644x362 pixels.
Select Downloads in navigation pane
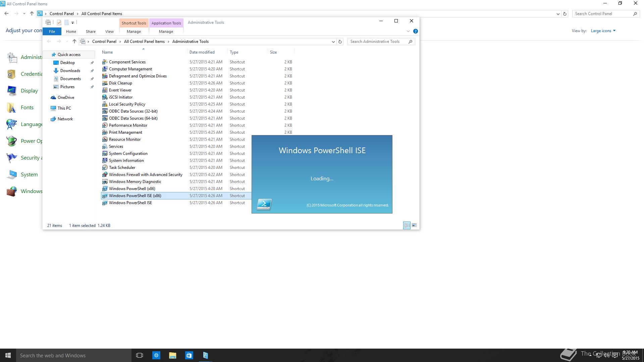click(70, 71)
